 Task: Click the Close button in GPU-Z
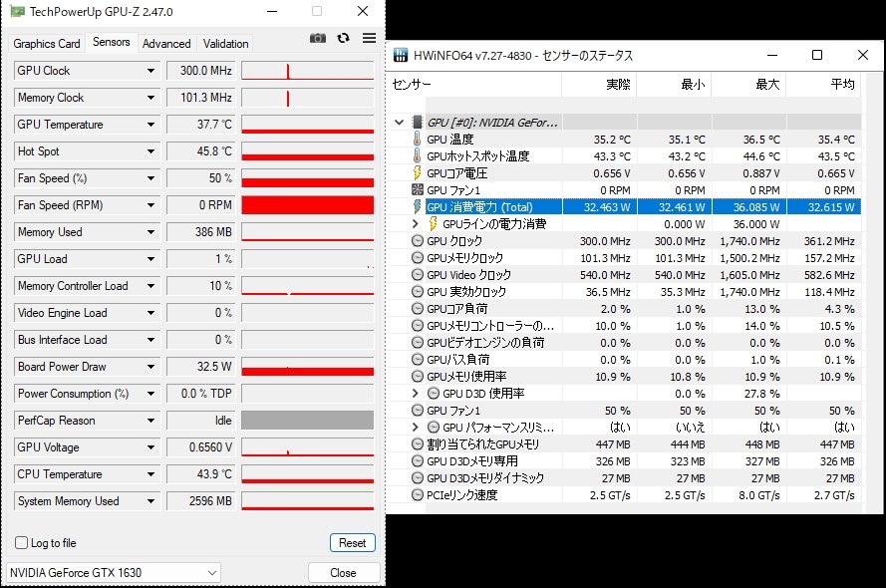pos(344,573)
